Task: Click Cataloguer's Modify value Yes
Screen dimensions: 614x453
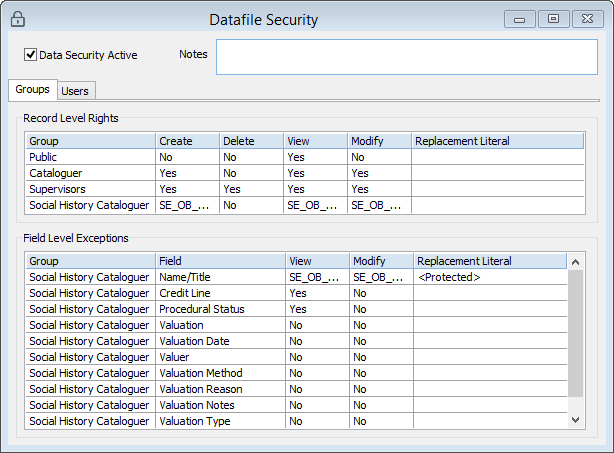Action: point(379,173)
